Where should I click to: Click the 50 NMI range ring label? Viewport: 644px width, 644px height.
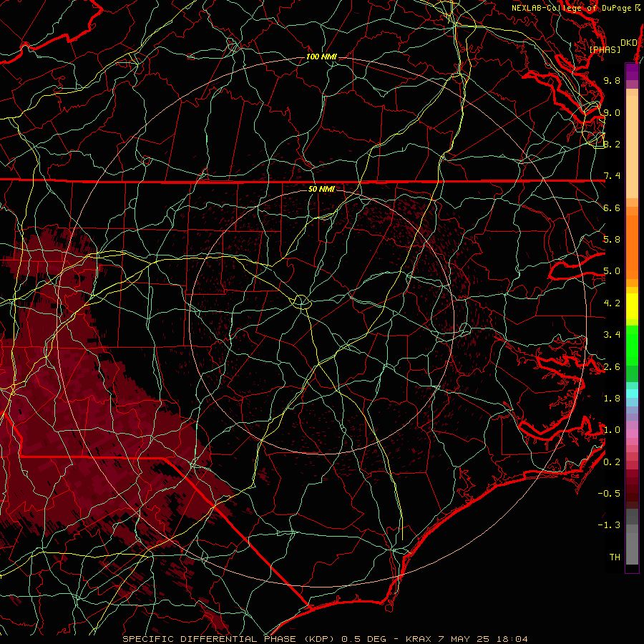[321, 189]
